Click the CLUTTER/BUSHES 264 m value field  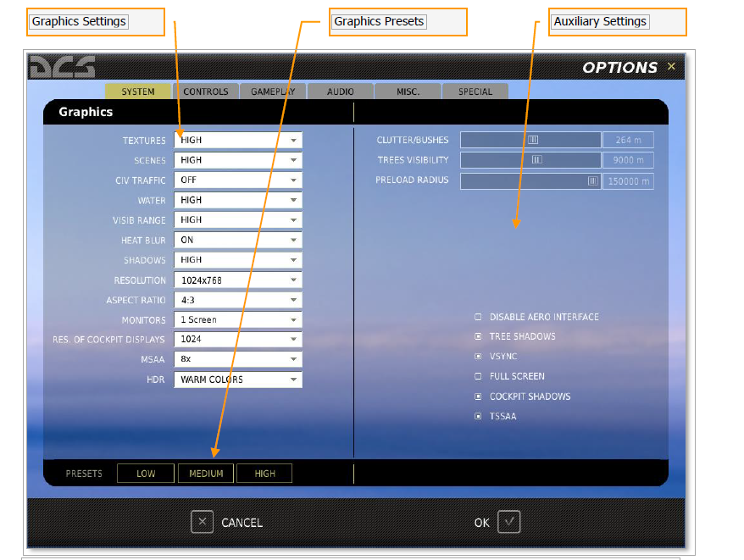628,140
